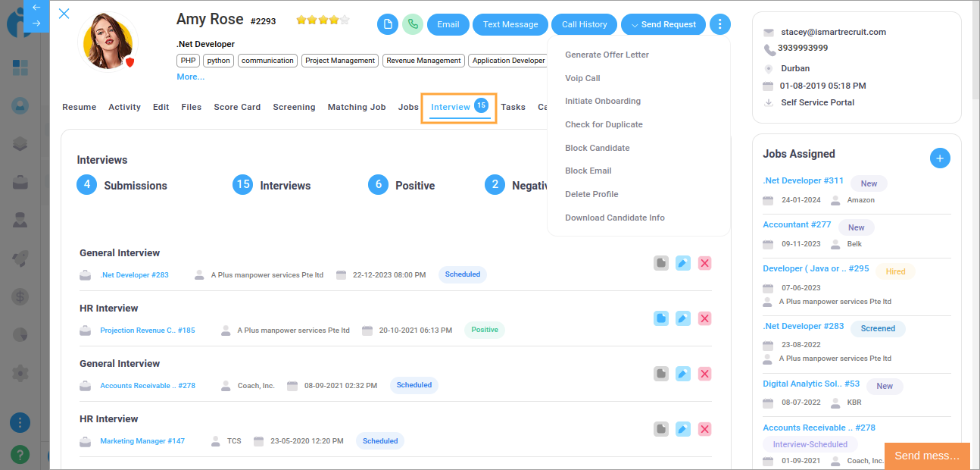Open the resume document icon beside the phone
Viewport: 980px width, 470px height.
point(388,24)
